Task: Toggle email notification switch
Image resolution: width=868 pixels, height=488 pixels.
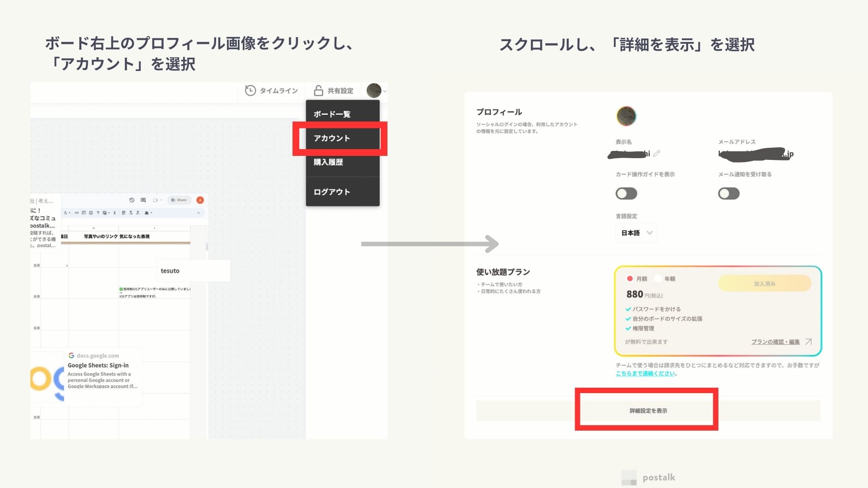Action: click(729, 194)
